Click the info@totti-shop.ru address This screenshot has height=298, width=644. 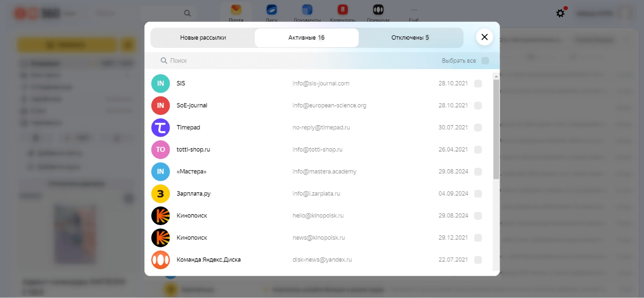317,149
